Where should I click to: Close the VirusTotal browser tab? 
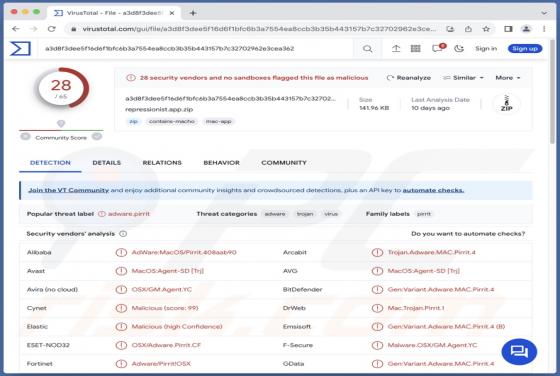click(172, 13)
